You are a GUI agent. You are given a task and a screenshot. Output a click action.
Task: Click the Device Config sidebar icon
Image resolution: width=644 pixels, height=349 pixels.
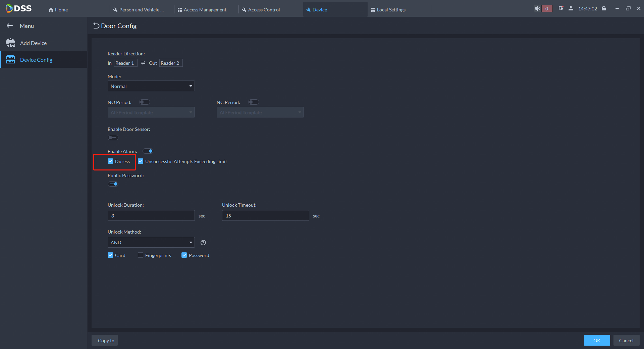[10, 59]
